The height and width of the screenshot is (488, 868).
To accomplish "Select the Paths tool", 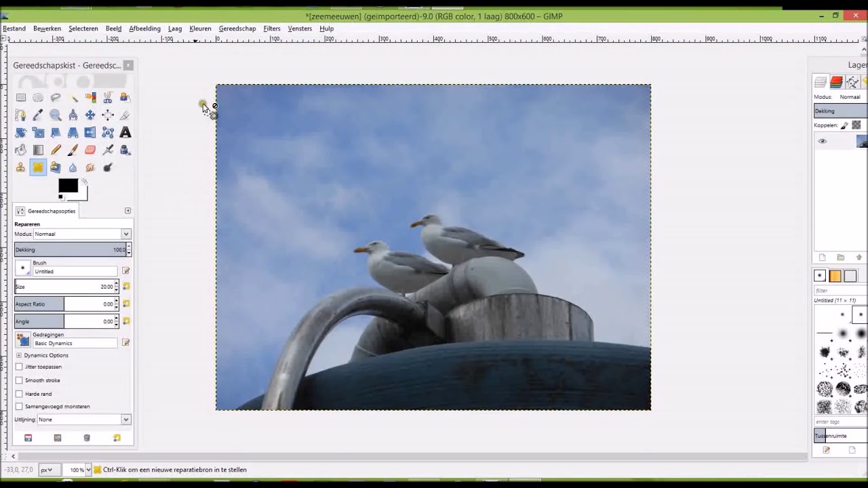I will click(x=21, y=115).
